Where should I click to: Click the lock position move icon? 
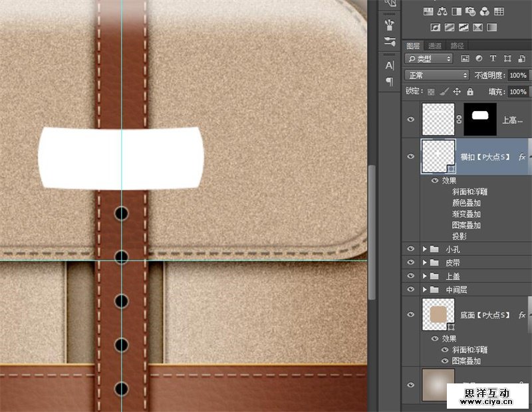click(x=457, y=92)
